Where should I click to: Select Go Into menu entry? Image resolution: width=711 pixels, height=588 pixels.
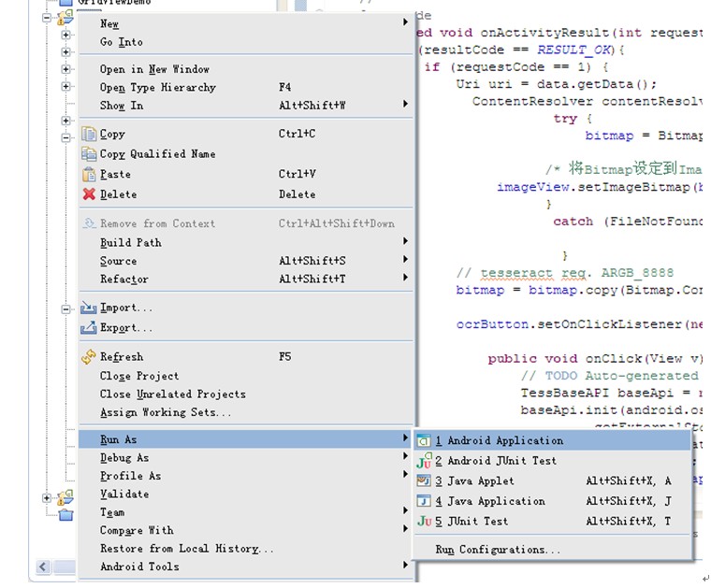pyautogui.click(x=246, y=42)
